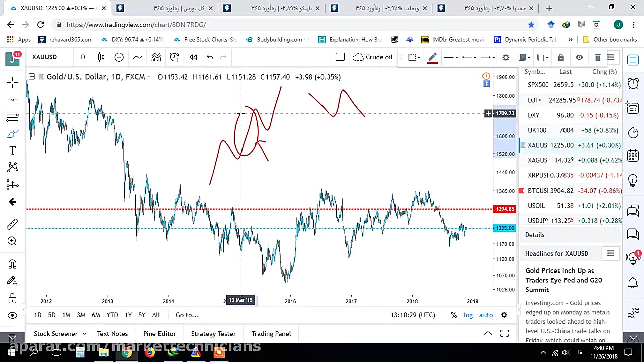Screen dimensions: 644x362
Task: Expand the bottom panel with up arrow
Action: 488,334
